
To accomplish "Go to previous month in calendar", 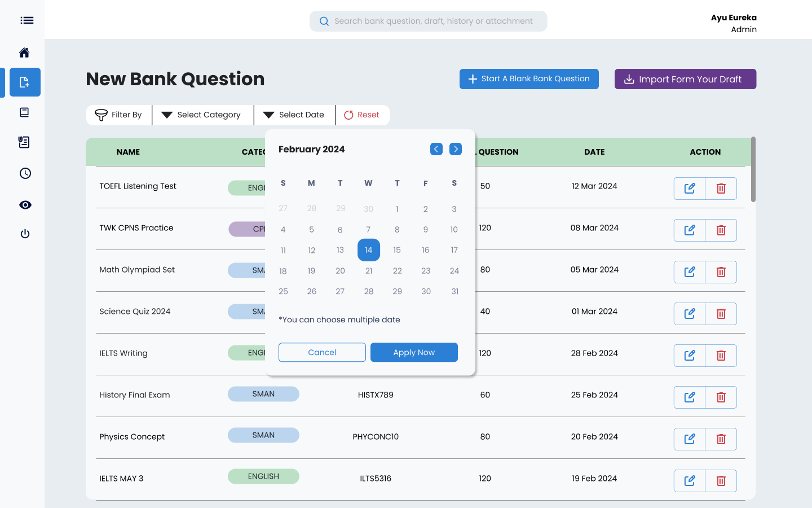I will [436, 149].
